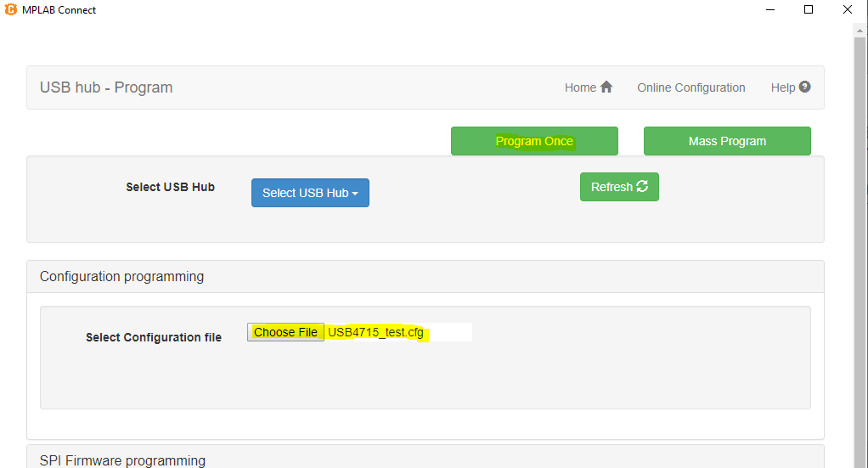Click the Mass Program button
Image resolution: width=868 pixels, height=468 pixels.
tap(727, 141)
